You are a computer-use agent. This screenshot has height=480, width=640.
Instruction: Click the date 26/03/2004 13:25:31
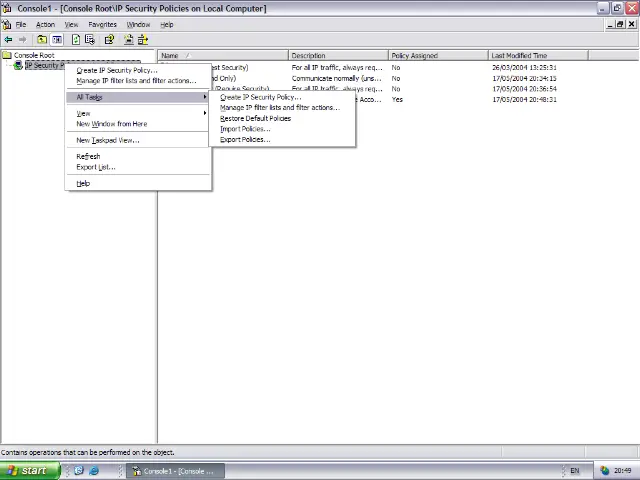click(x=524, y=68)
